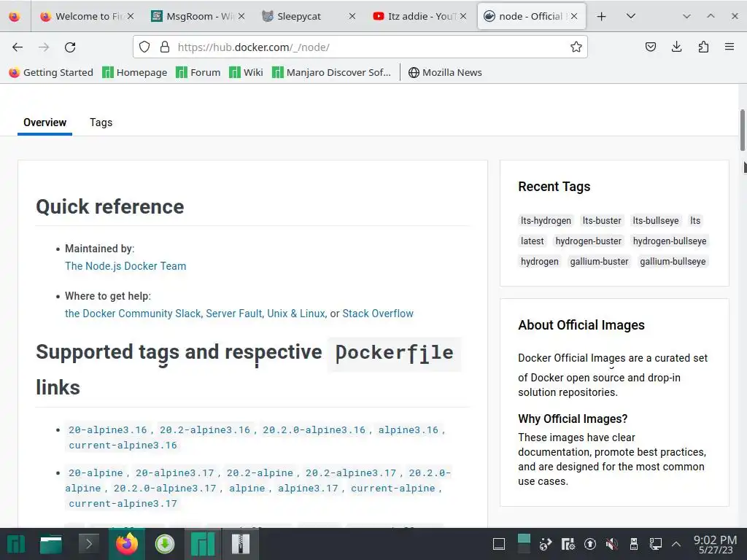747x560 pixels.
Task: Open Getting Started bookmark
Action: tap(51, 72)
